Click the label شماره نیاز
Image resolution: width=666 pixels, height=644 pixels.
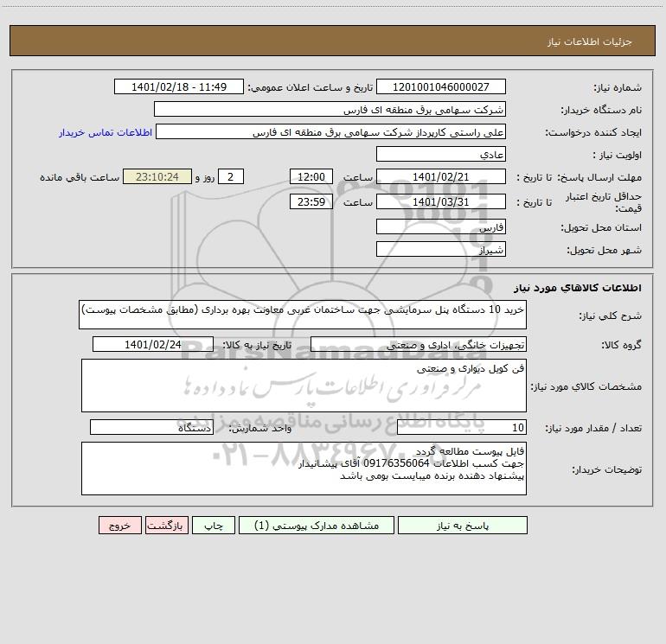[x=618, y=88]
